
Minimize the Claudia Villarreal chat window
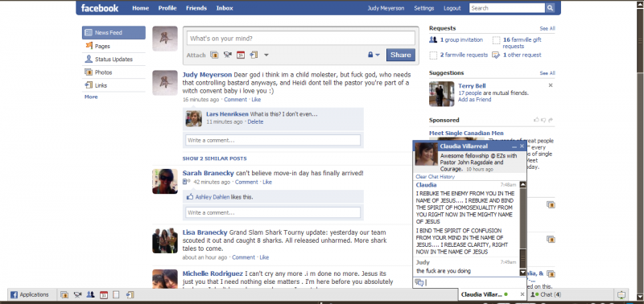tap(514, 146)
